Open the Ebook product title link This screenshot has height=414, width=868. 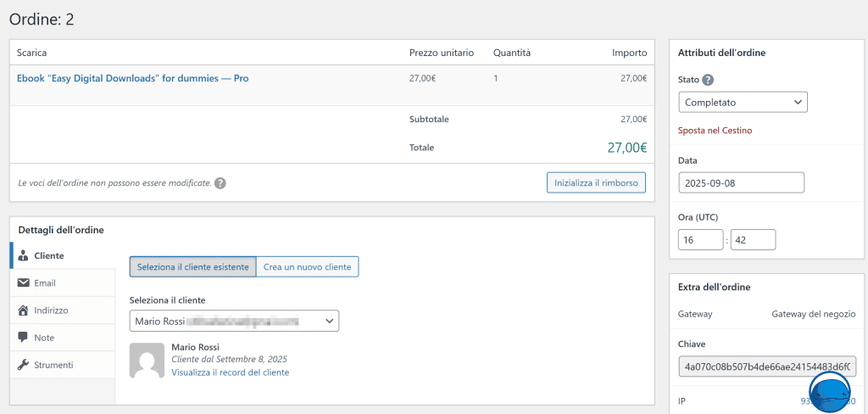tap(132, 78)
